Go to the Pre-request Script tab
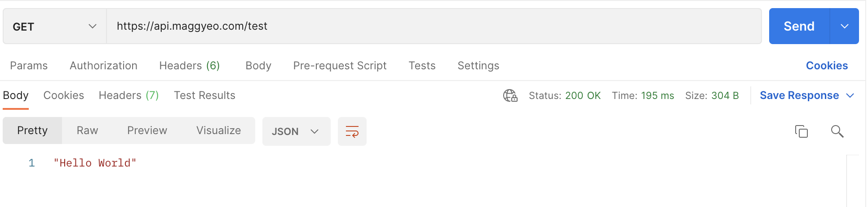This screenshot has width=868, height=207. pos(340,66)
